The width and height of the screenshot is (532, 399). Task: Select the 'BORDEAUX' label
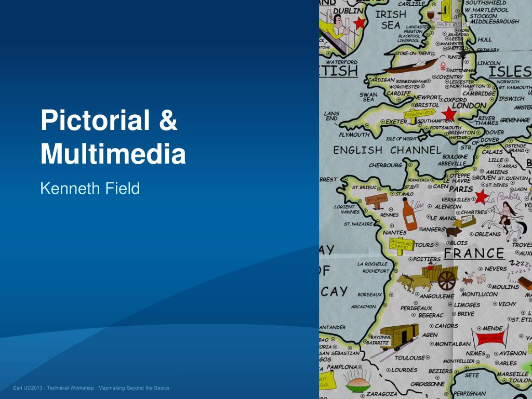tap(369, 295)
